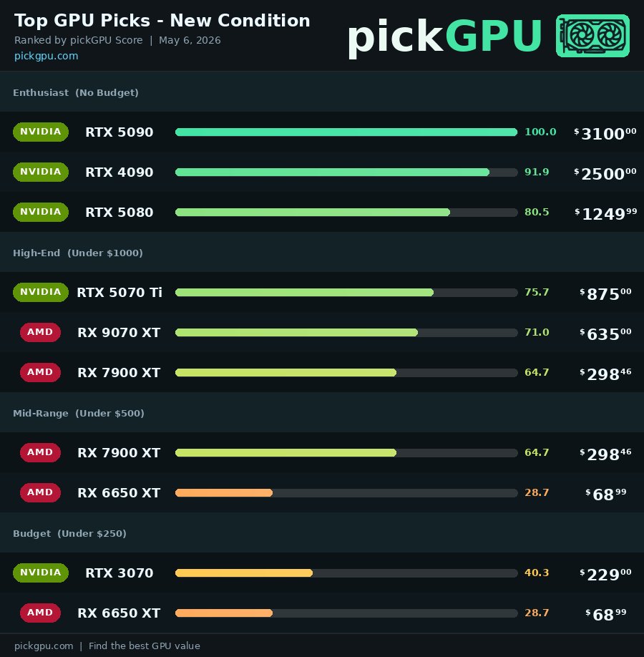Image resolution: width=644 pixels, height=657 pixels.
Task: Select the Budget (Under $250) section header
Action: [322, 532]
